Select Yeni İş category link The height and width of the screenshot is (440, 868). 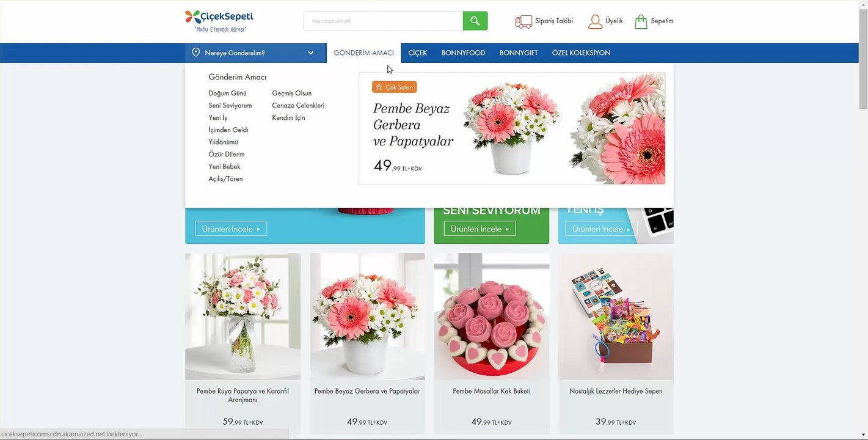(217, 118)
